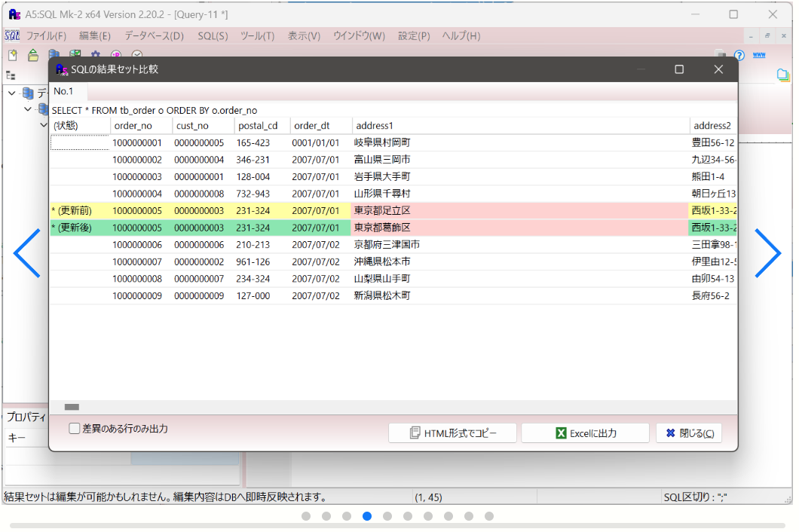Select the No.1 result tab
The image size is (799, 532).
click(x=63, y=91)
